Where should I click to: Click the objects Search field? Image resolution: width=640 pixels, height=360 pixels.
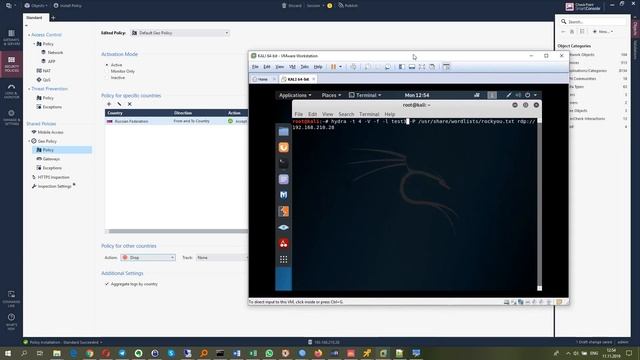[593, 22]
